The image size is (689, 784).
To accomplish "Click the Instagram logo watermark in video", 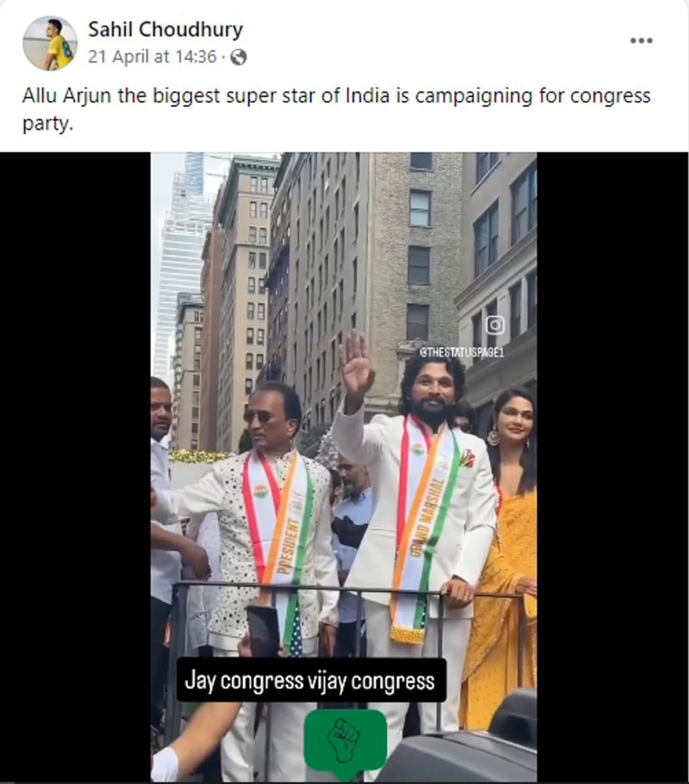I will pos(495,325).
